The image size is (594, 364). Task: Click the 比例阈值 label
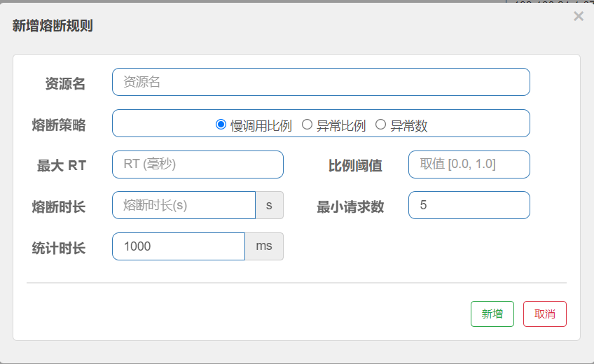point(355,166)
